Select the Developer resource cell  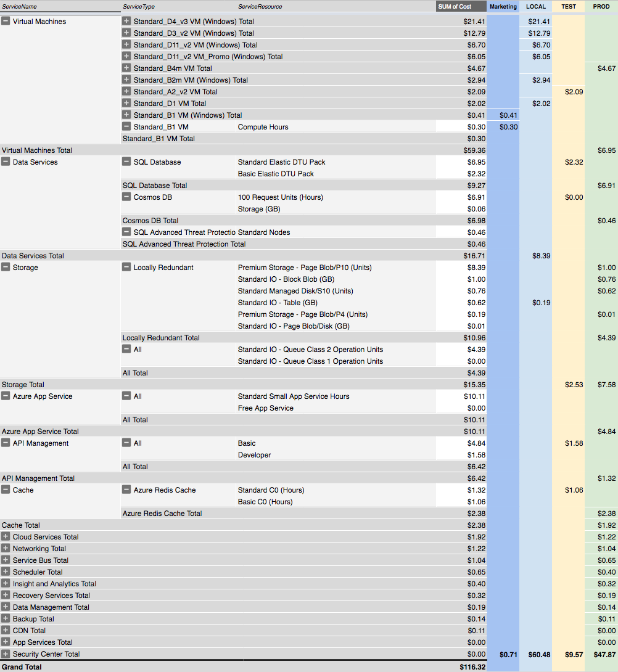pyautogui.click(x=336, y=455)
